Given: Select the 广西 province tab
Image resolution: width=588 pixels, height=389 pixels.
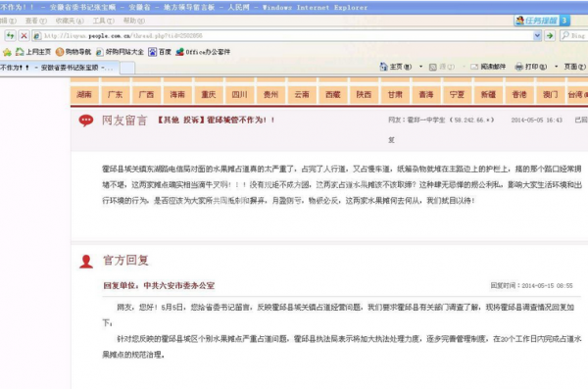Looking at the screenshot, I should pos(147,94).
